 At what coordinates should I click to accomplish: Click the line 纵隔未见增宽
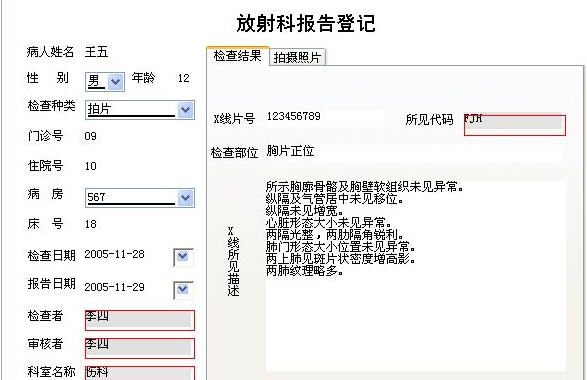point(305,210)
